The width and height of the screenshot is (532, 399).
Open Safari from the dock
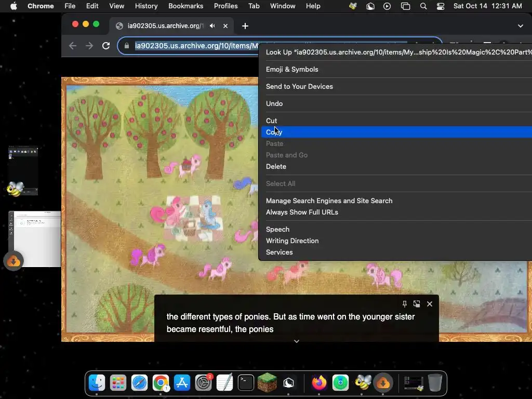coord(139,383)
